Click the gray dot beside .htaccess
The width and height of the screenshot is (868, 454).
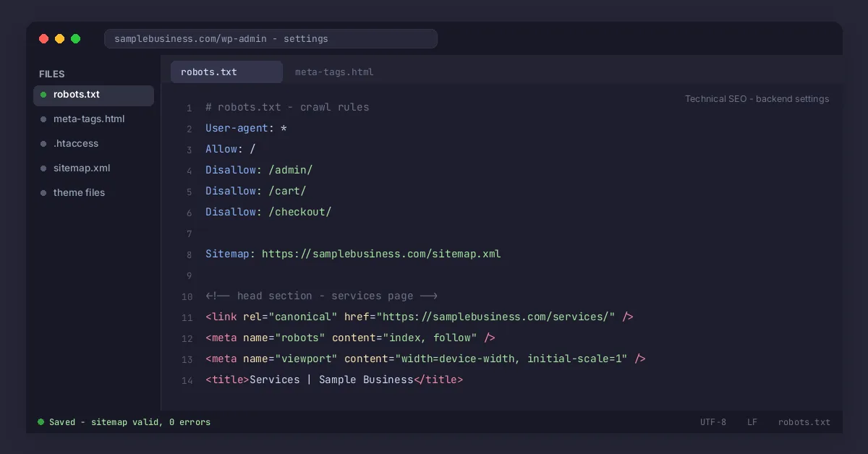(x=43, y=144)
